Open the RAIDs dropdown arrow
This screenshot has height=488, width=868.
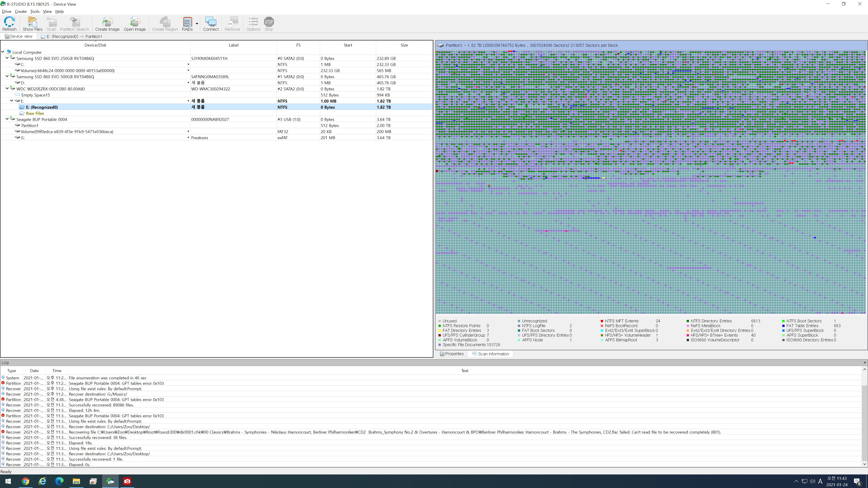(x=197, y=23)
